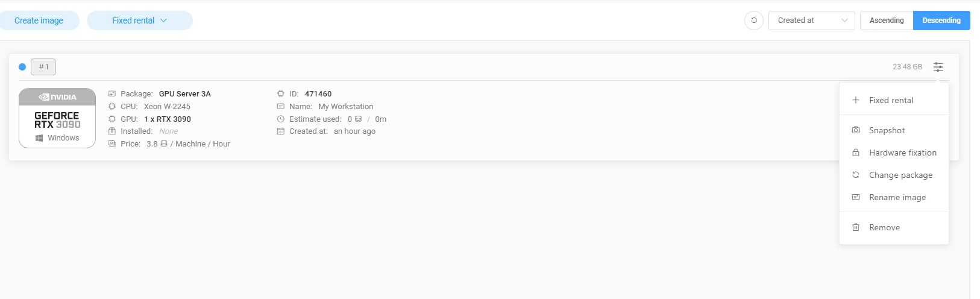
Task: Select Hardware fixation menu entry
Action: pyautogui.click(x=902, y=153)
